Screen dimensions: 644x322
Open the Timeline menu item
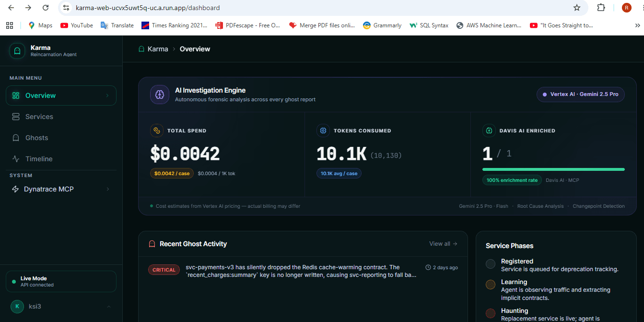(61, 159)
